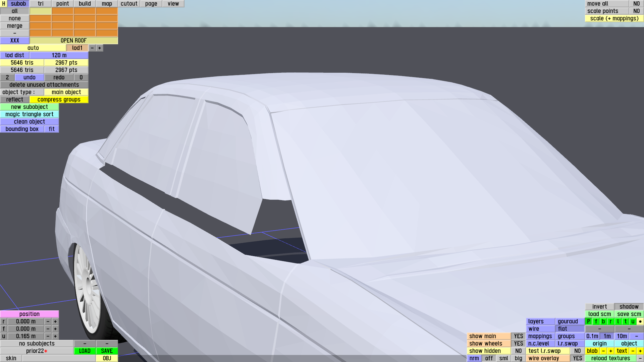Viewport: 644px width, 362px height.
Task: Open the 'no subobjects' selector
Action: click(37, 344)
